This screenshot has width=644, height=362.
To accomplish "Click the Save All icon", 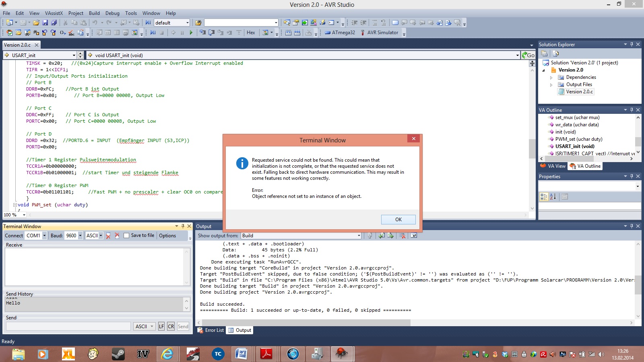I will pos(54,23).
